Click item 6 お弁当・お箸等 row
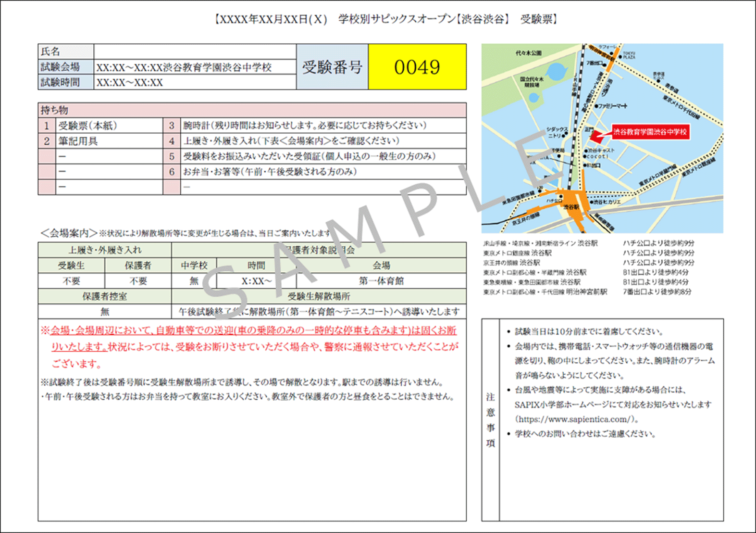 [x=315, y=172]
